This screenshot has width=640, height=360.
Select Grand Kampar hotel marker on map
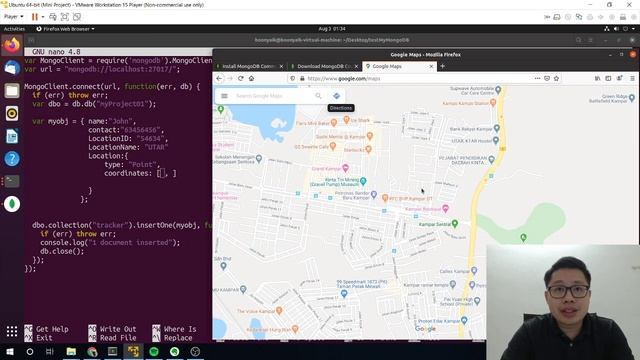point(346,168)
